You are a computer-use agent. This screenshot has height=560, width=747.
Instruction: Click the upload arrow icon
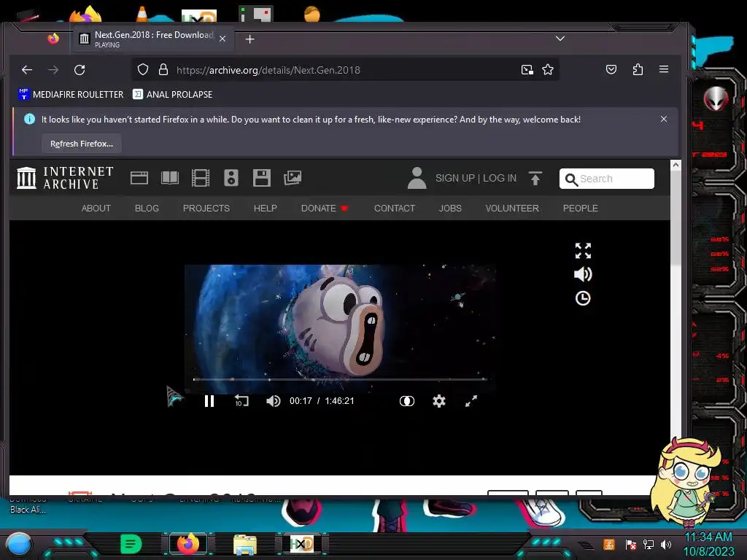coord(535,178)
